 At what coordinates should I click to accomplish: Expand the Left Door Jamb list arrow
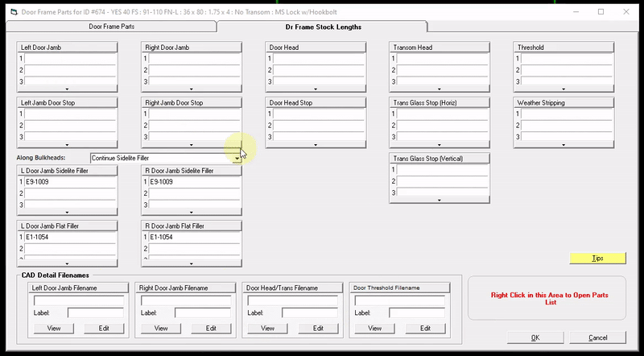pyautogui.click(x=67, y=89)
